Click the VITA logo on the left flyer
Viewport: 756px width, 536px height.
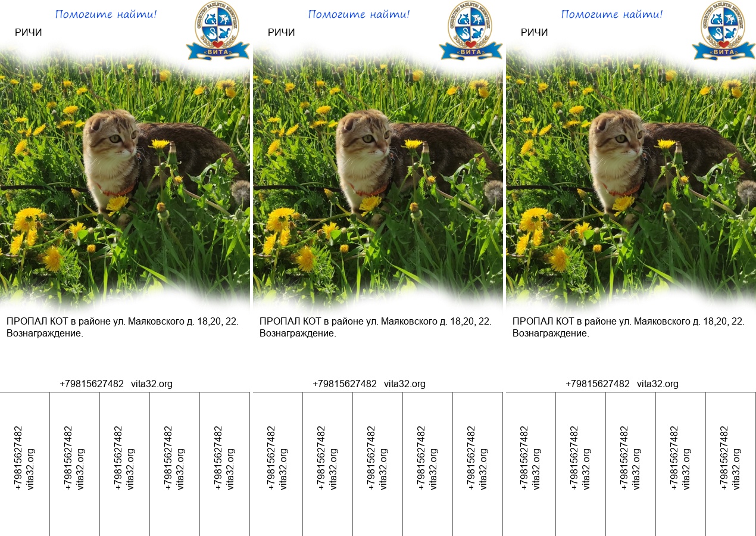point(217,31)
